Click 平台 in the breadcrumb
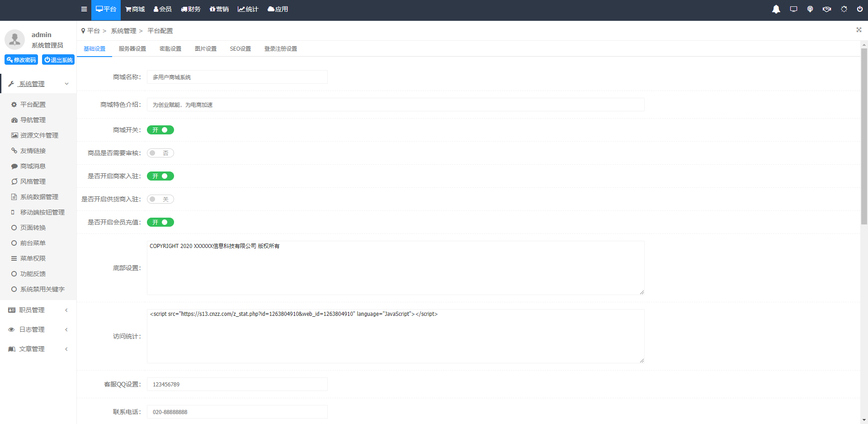This screenshot has width=868, height=424. tap(94, 31)
